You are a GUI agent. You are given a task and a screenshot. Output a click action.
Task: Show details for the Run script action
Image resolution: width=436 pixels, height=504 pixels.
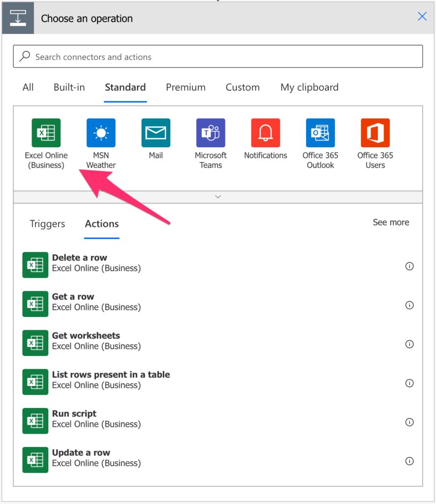click(409, 422)
